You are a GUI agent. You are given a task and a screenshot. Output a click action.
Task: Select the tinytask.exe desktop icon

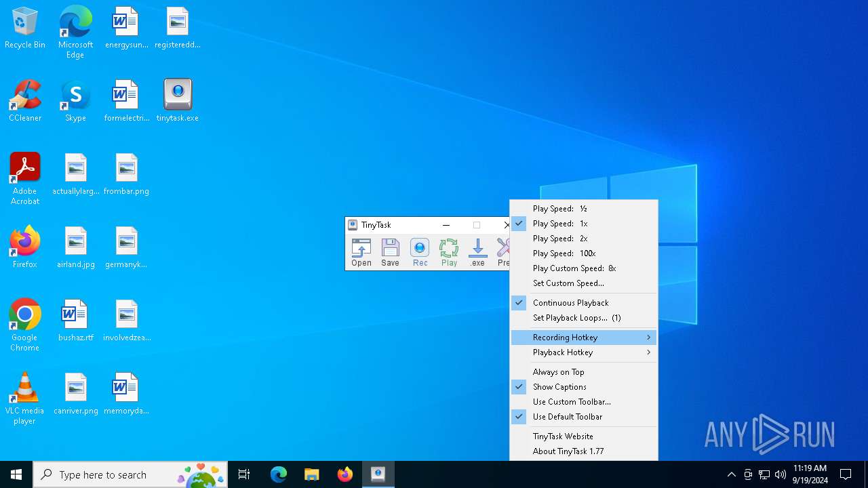click(x=178, y=101)
